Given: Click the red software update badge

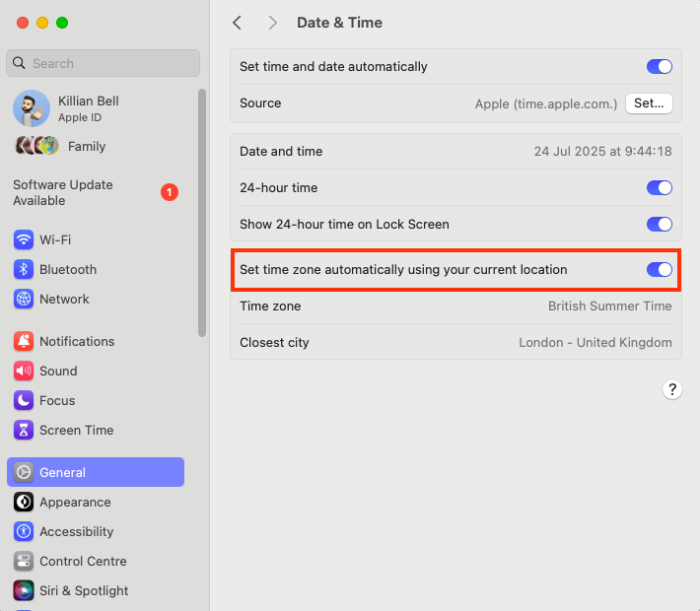Looking at the screenshot, I should (x=170, y=192).
